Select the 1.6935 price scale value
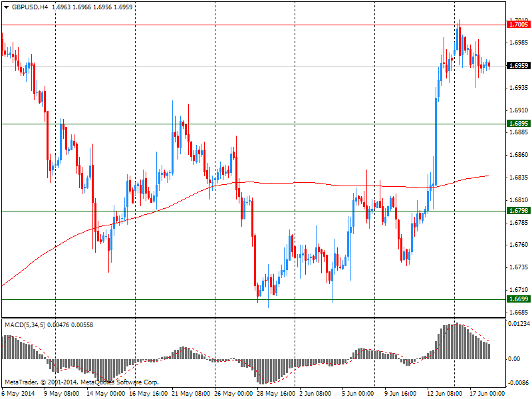 [x=519, y=88]
